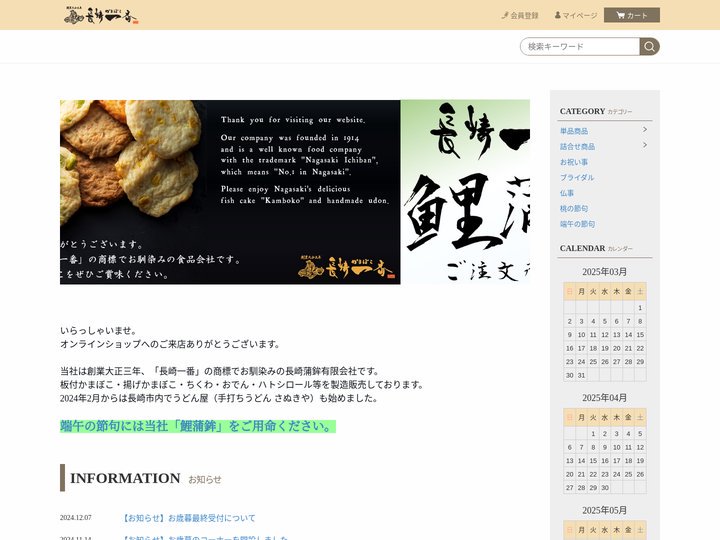Select the 桃の節句 category

[574, 208]
